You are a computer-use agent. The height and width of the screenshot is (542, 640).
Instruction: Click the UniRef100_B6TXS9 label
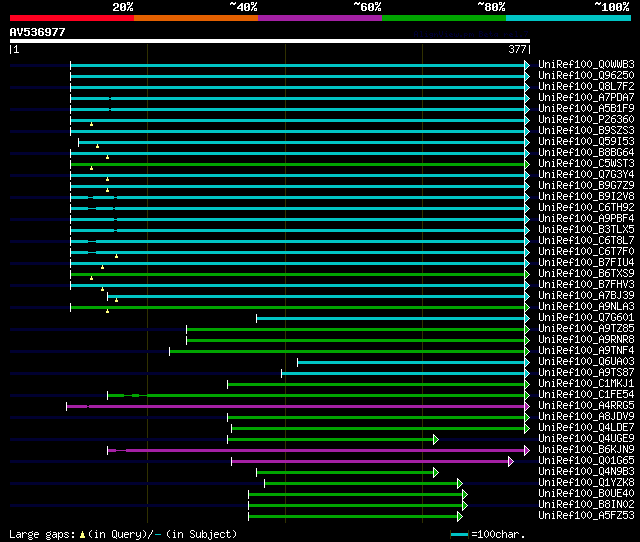click(x=586, y=274)
